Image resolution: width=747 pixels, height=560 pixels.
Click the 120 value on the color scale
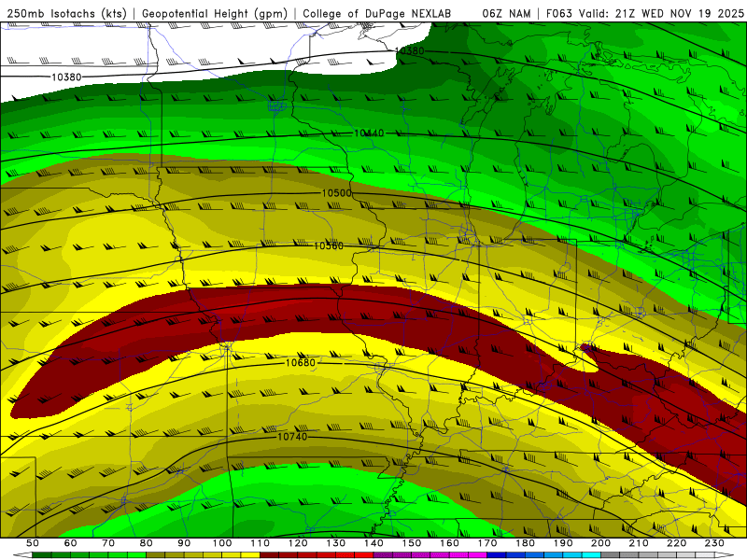tap(298, 543)
